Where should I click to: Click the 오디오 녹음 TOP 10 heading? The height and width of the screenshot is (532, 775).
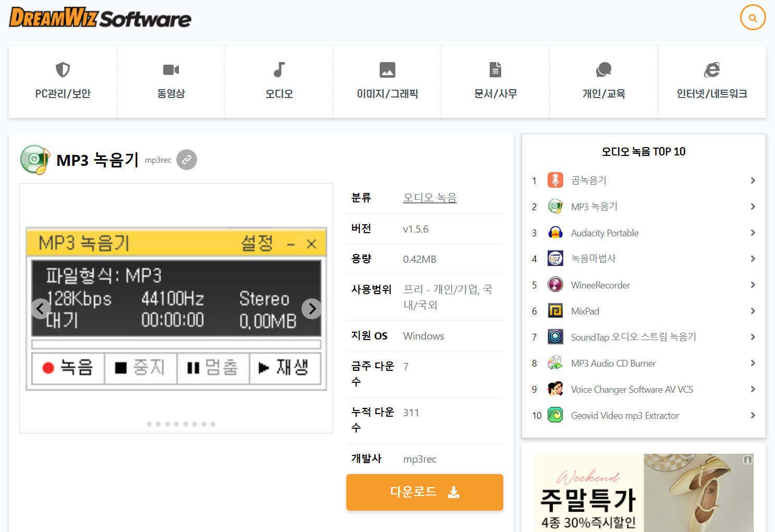coord(644,151)
